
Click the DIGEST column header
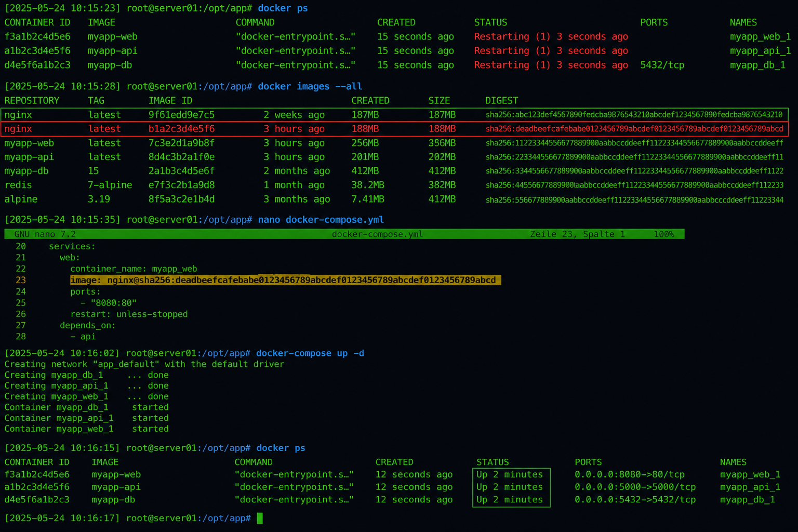point(501,100)
